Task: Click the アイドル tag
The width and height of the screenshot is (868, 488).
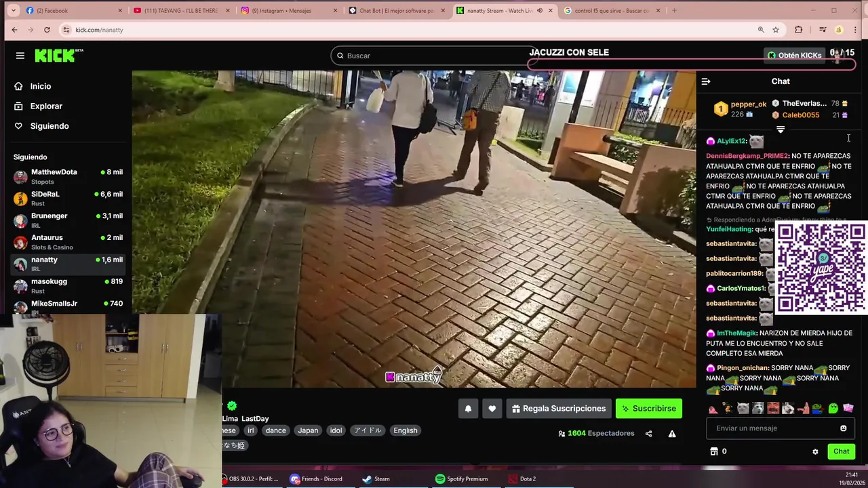Action: 368,430
